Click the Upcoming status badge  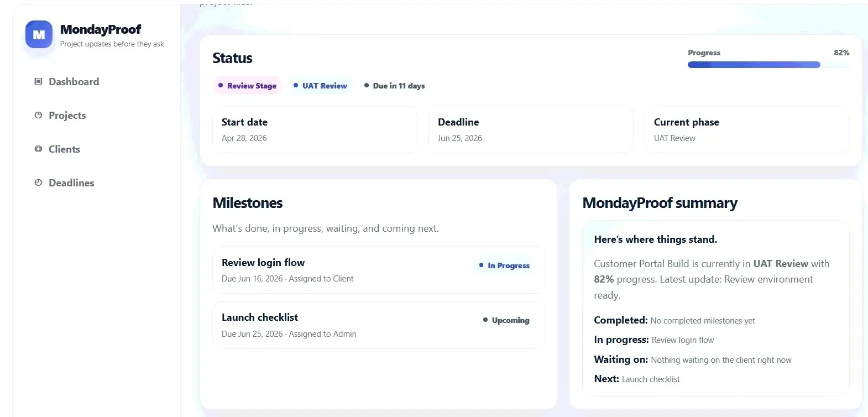click(506, 320)
